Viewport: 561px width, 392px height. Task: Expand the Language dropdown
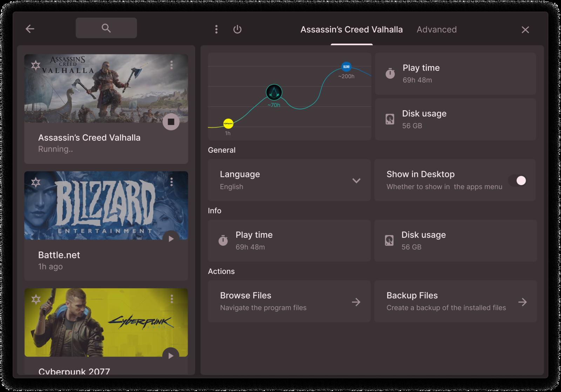point(356,181)
